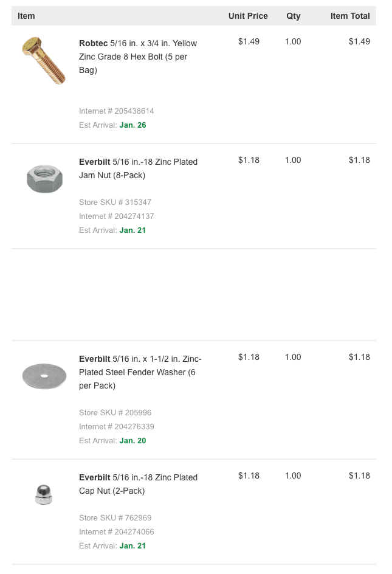The width and height of the screenshot is (392, 574).
Task: Click Internet # 204276339 text
Action: (117, 426)
